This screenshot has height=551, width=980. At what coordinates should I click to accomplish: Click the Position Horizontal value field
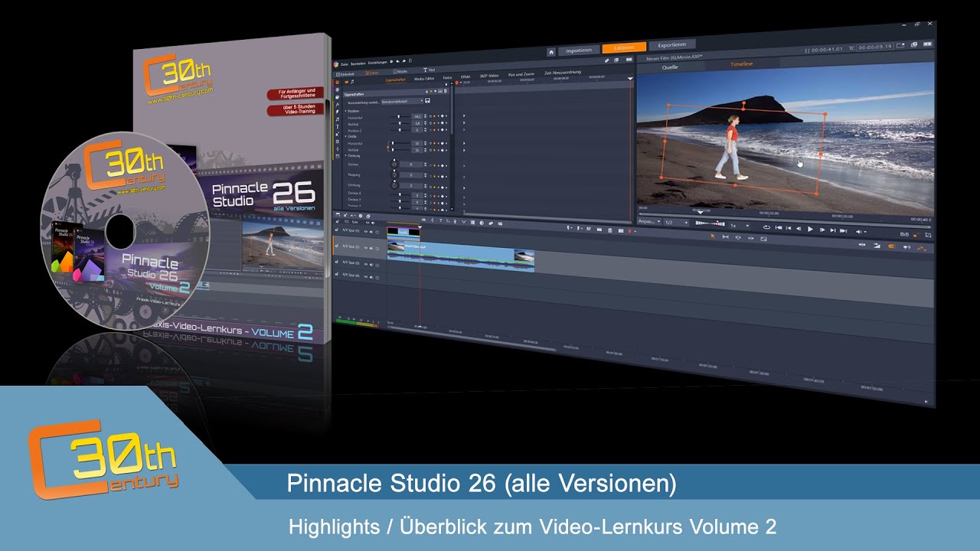tap(416, 116)
